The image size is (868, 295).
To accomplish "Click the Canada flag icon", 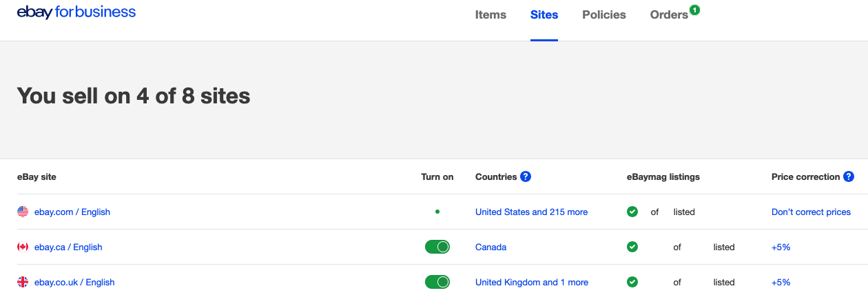I will coord(23,247).
